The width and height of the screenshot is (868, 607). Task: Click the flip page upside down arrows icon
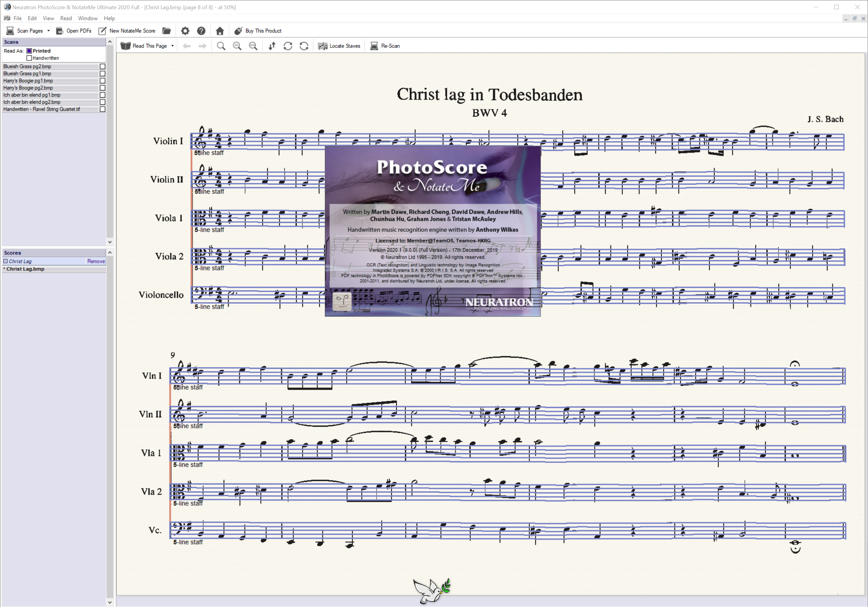(x=272, y=46)
